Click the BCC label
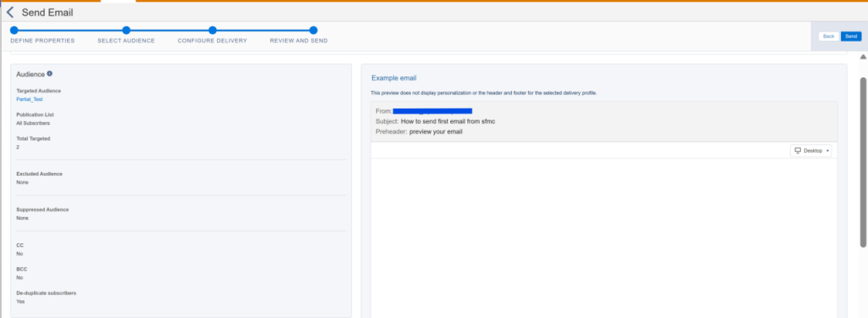Viewport: 868px width, 318px height. 21,269
